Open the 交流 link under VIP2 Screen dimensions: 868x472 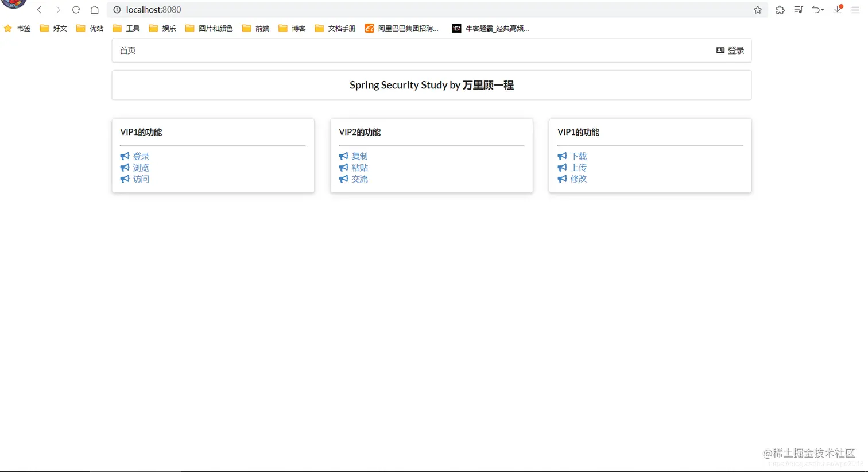coord(360,179)
